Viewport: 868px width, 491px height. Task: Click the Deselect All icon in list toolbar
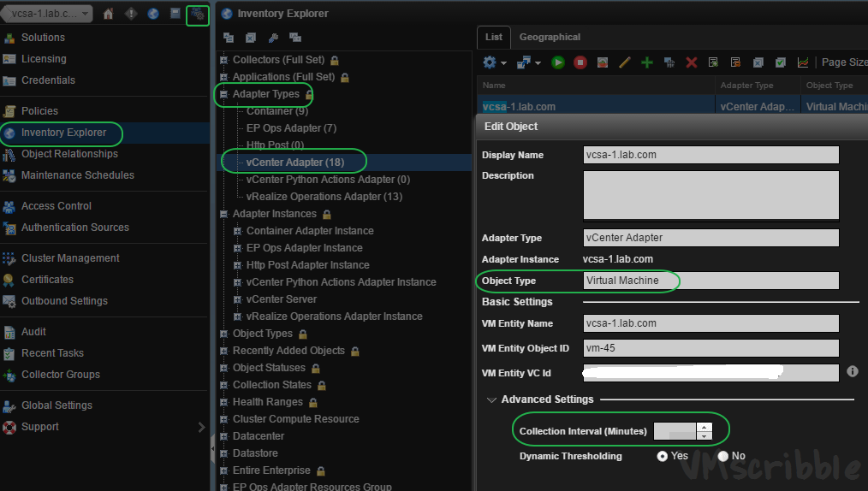pos(758,62)
